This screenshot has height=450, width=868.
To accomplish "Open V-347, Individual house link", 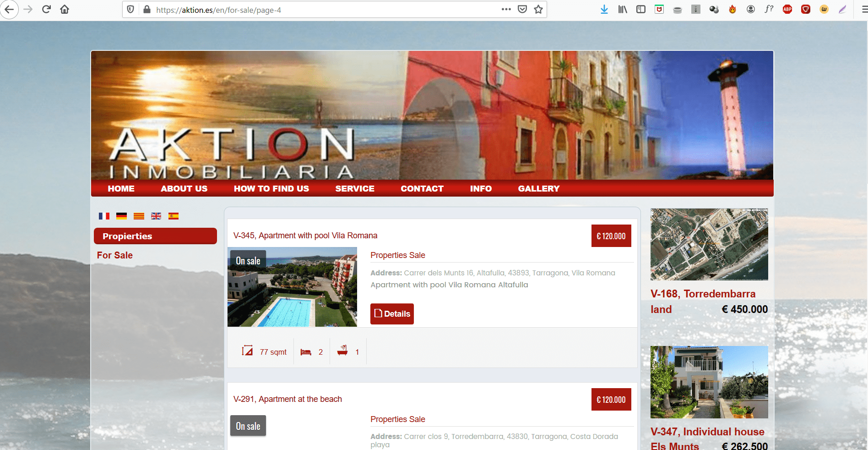I will pos(708,438).
